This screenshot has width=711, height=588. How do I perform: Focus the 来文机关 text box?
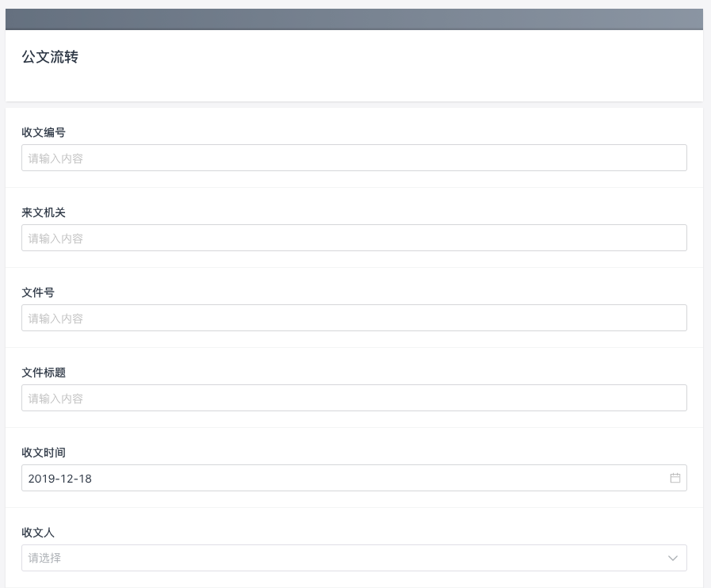click(x=354, y=238)
